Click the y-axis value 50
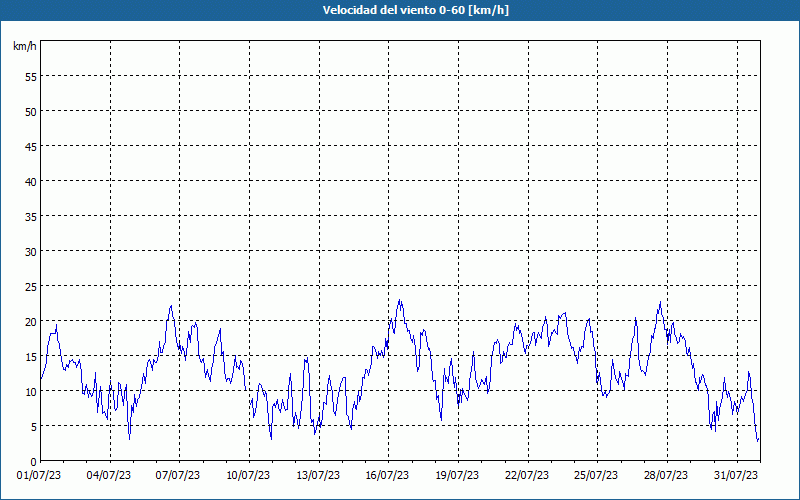800x500 pixels. click(x=31, y=111)
